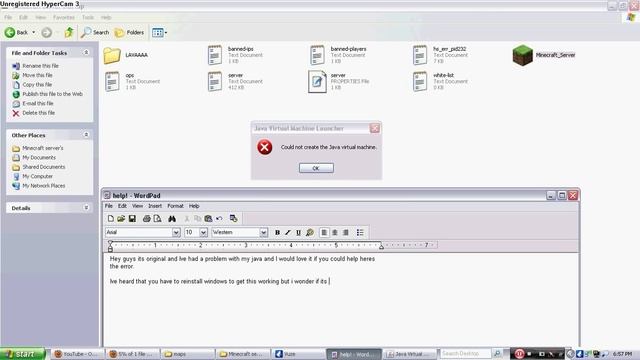The width and height of the screenshot is (640, 360).
Task: Cut scissors icon in WordPad toolbar
Action: (187, 219)
